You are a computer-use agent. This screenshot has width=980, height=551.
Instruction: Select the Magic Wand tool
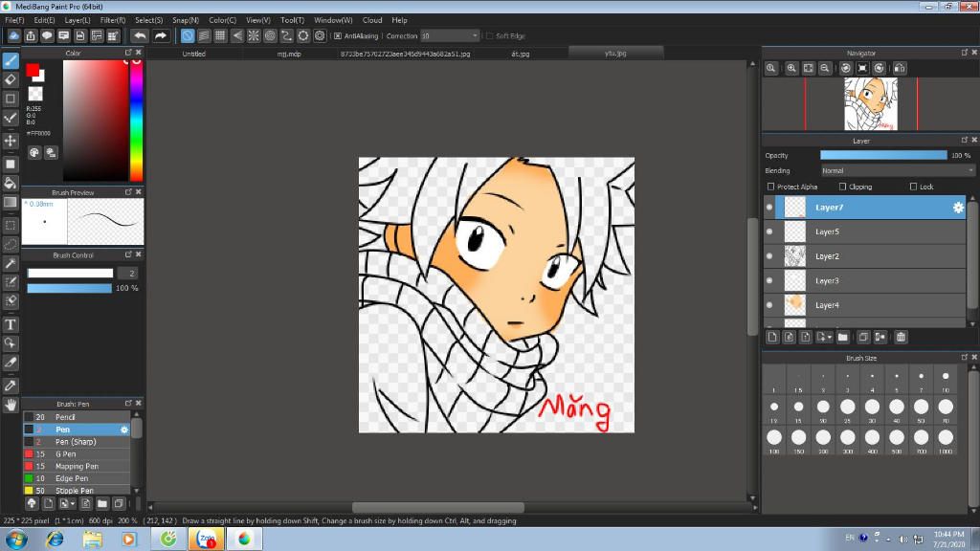point(11,263)
